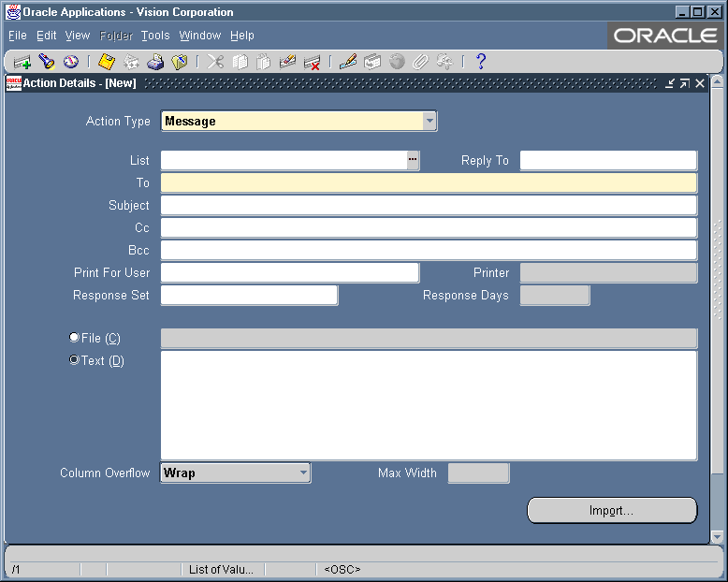The width and height of the screenshot is (728, 582).
Task: Click the New Record toolbar icon
Action: [x=22, y=62]
